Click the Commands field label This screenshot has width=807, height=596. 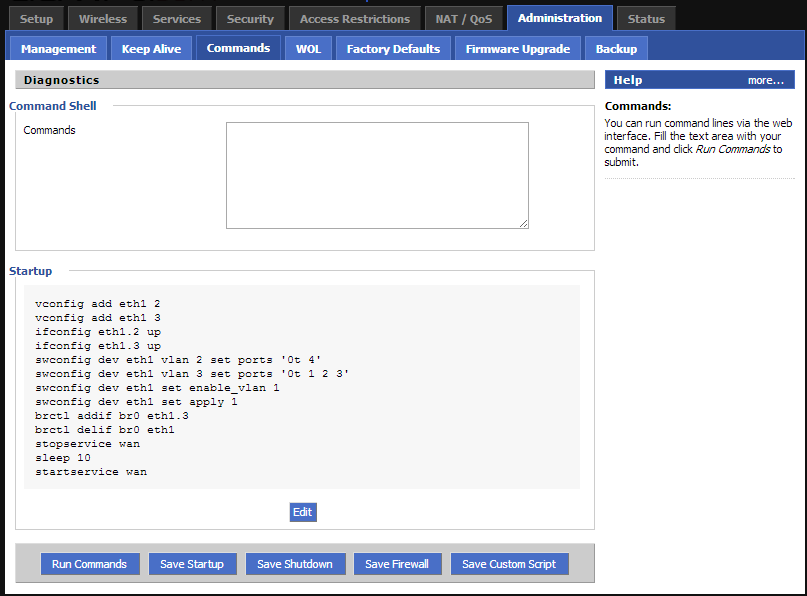49,130
